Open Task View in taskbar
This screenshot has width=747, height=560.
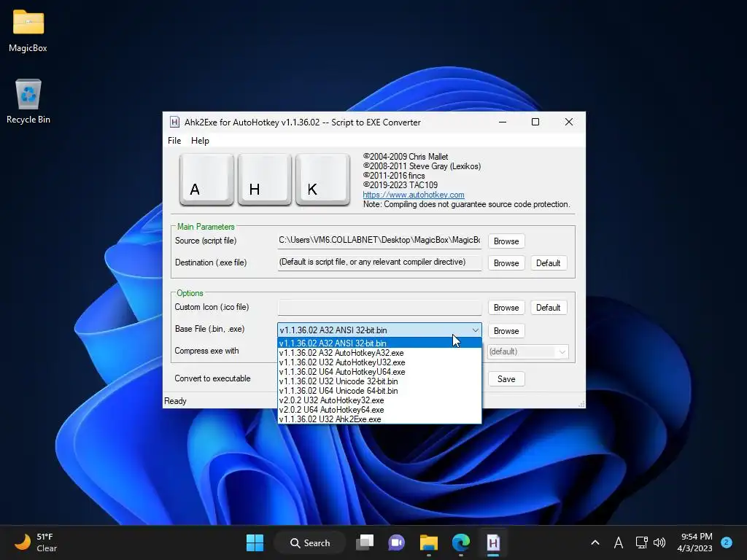click(365, 542)
